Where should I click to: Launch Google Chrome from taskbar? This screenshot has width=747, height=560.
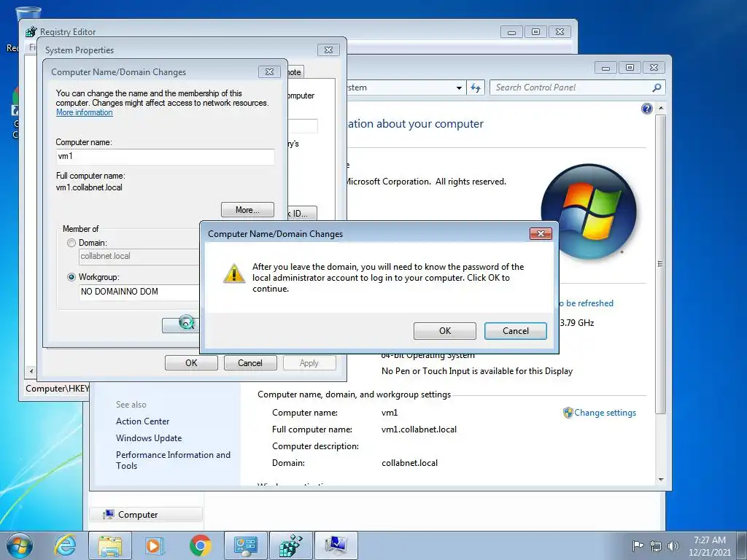tap(200, 545)
